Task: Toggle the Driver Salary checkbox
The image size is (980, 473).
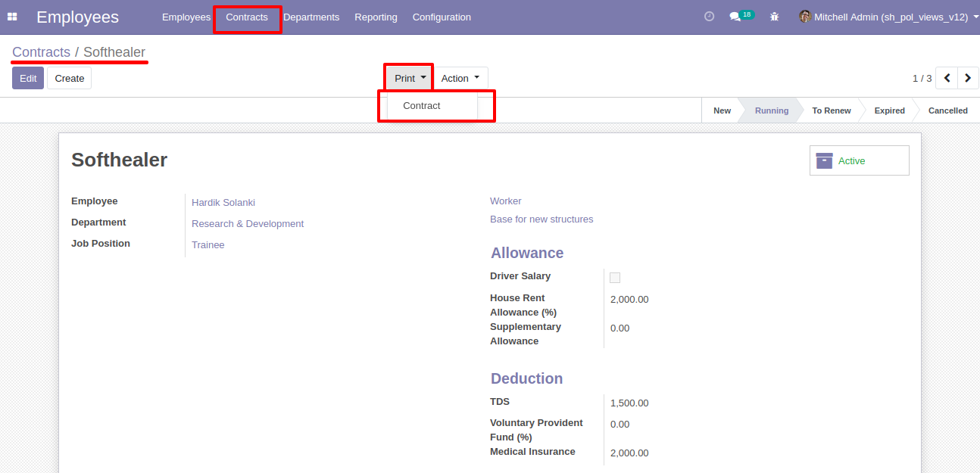Action: coord(615,278)
